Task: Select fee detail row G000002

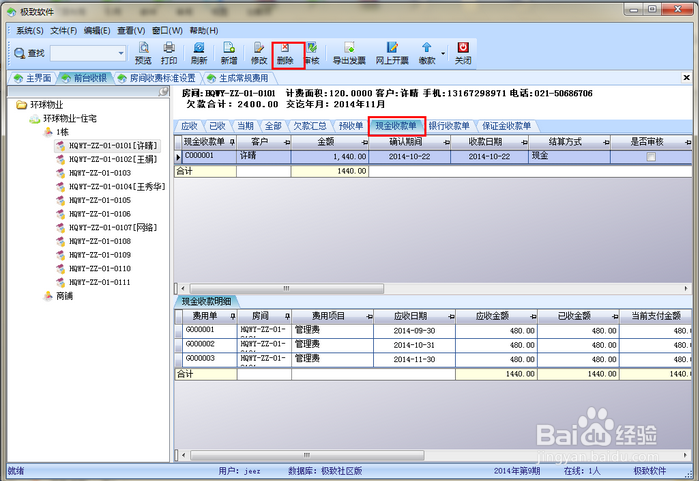Action: pos(433,345)
